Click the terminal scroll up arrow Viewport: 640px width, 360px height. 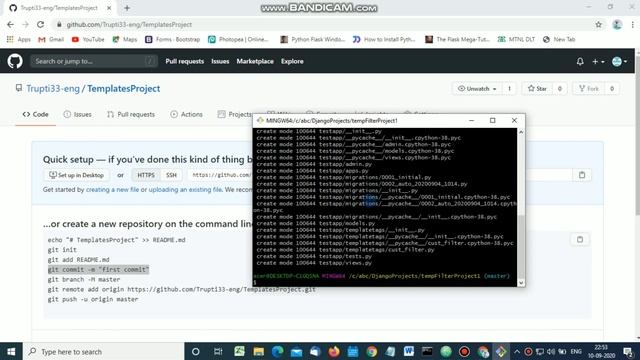(x=521, y=132)
